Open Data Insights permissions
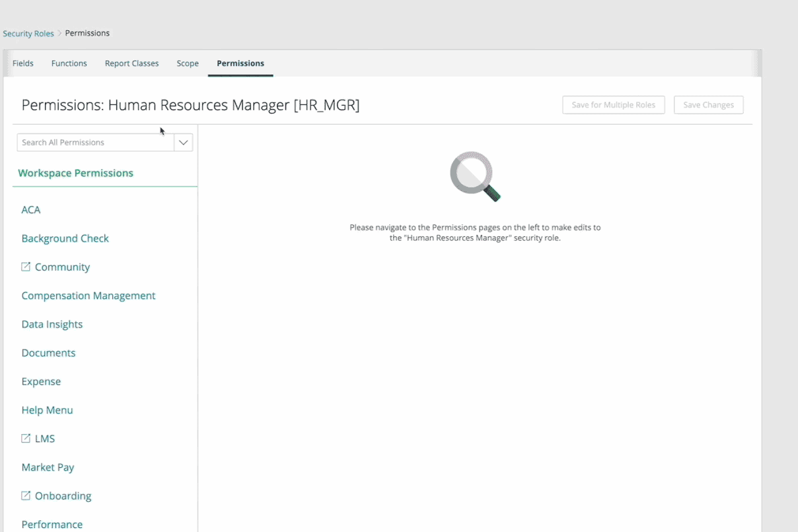 click(52, 324)
